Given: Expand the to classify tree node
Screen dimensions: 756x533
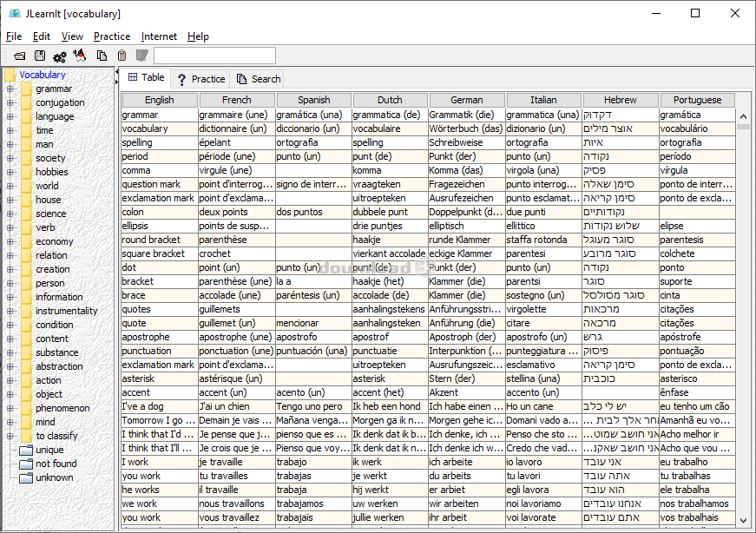Looking at the screenshot, I should click(10, 436).
